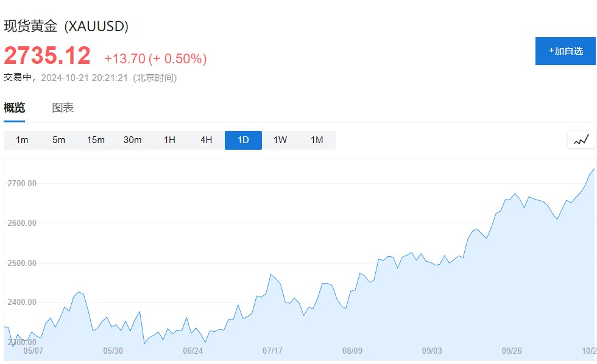Select the 5m timeframe

pyautogui.click(x=58, y=140)
